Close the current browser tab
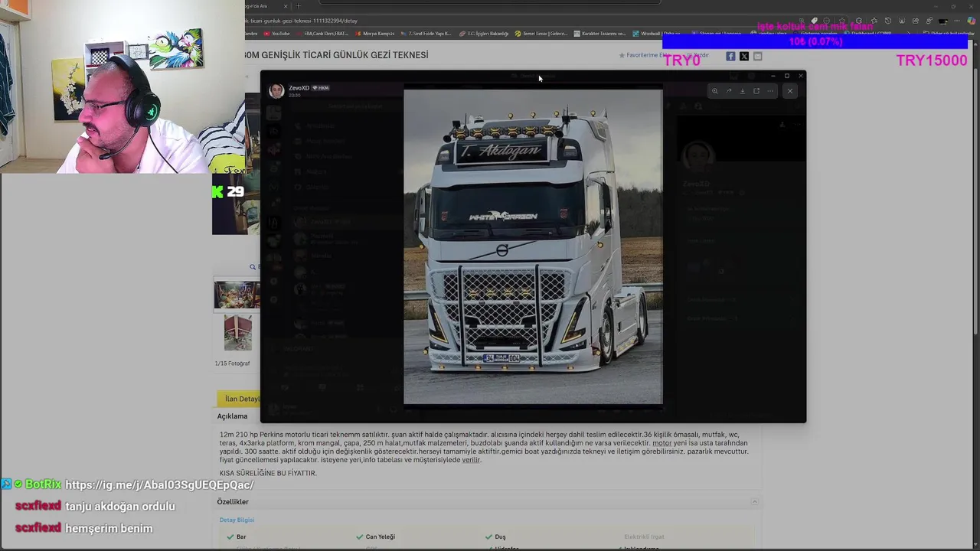Screen dimensions: 980x551 click(x=286, y=6)
